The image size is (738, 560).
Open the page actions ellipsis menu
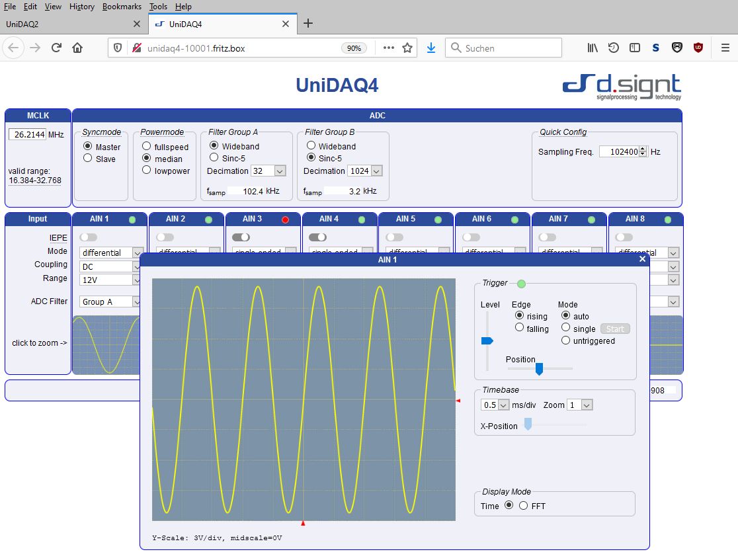point(389,48)
